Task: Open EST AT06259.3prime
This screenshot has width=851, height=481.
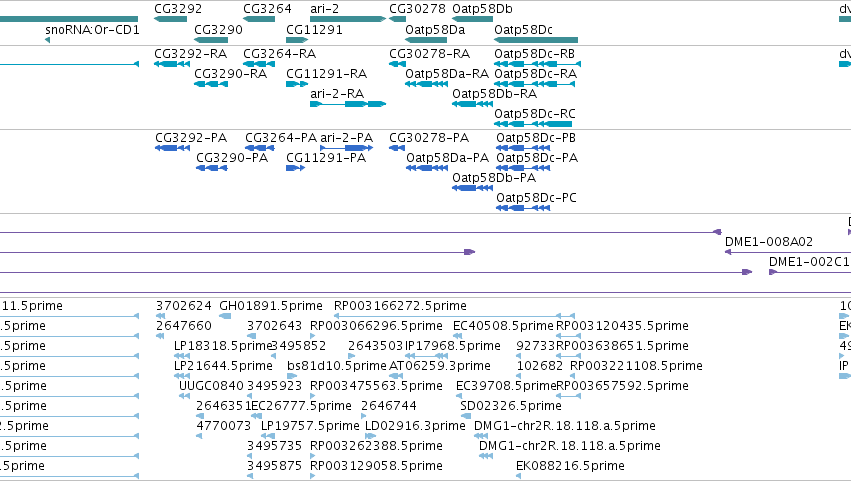Action: click(440, 366)
